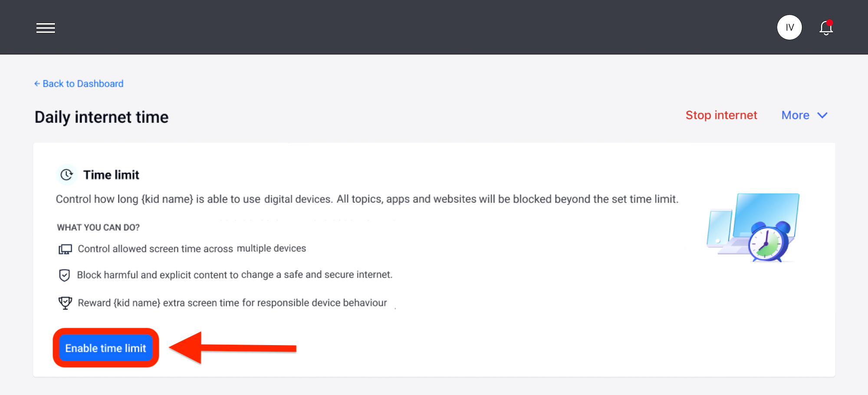This screenshot has height=395, width=868.
Task: Click the shield icon for content blocking
Action: coord(64,275)
